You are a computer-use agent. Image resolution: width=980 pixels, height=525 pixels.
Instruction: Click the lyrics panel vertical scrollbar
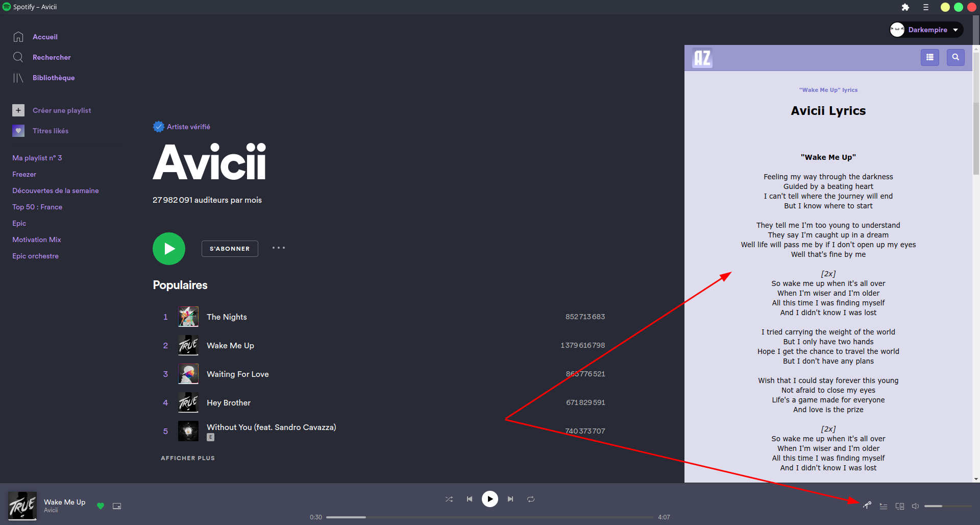(976, 138)
